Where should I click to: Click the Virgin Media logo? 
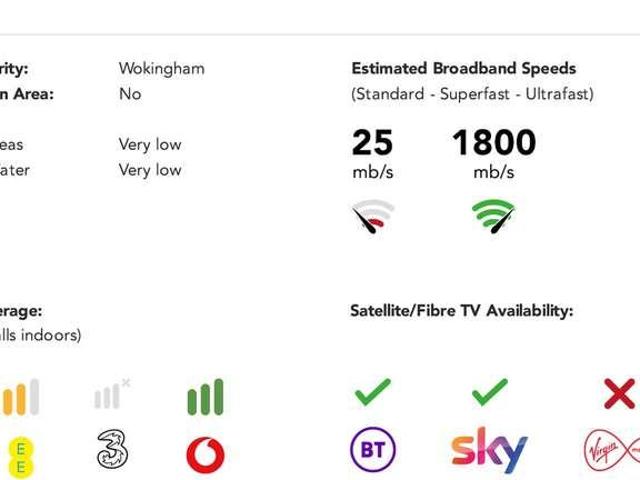[611, 449]
